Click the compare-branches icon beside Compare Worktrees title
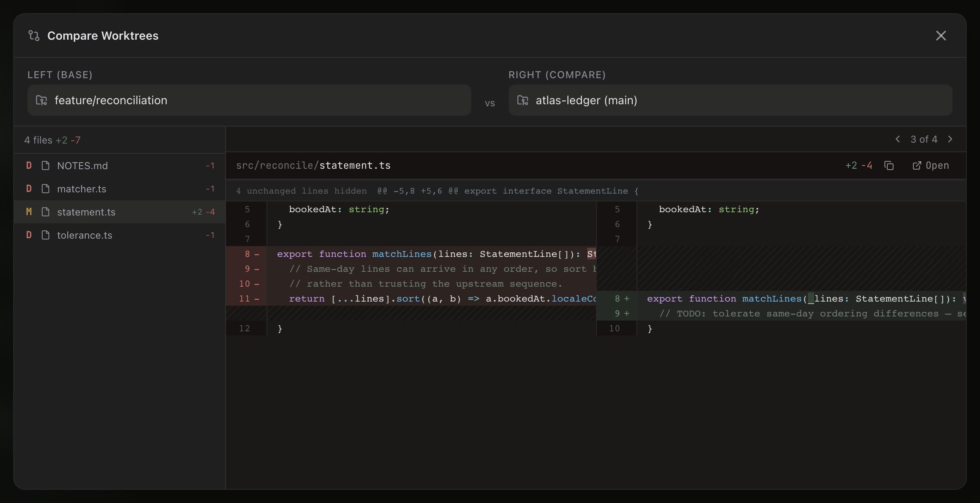Viewport: 980px width, 503px height. pyautogui.click(x=34, y=36)
